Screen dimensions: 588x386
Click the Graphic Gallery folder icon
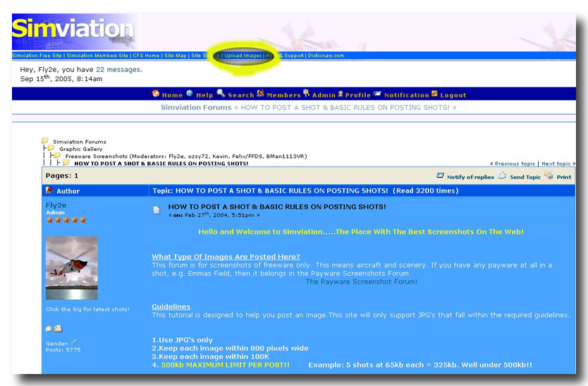coord(51,148)
